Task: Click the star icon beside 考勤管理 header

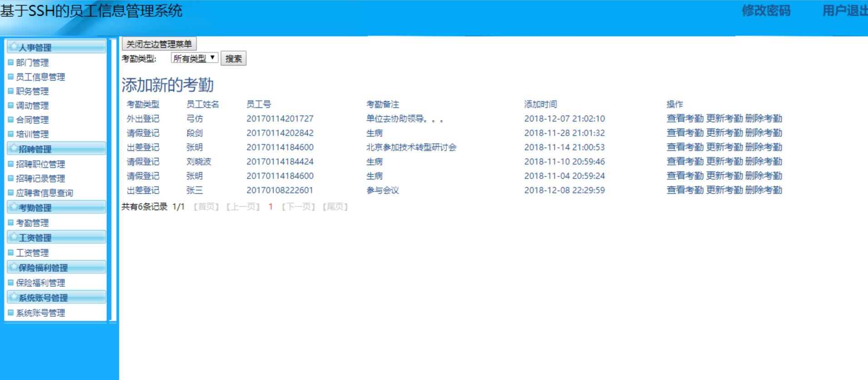Action: click(x=14, y=207)
